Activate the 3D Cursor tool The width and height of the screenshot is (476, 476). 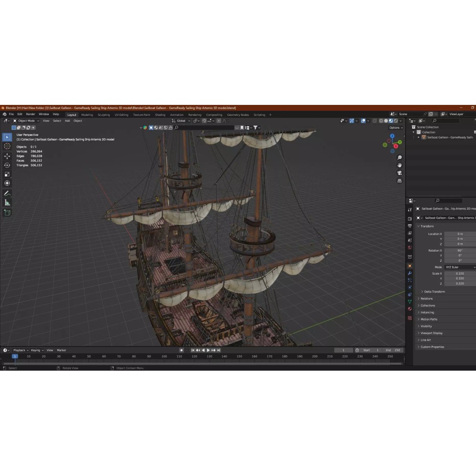tap(7, 146)
